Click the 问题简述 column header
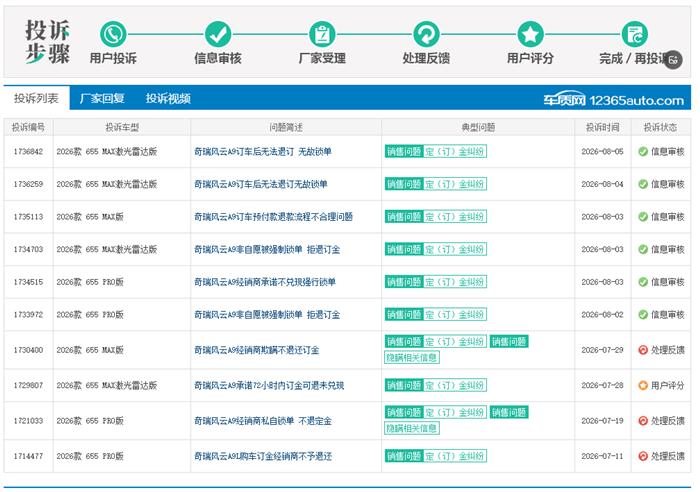This screenshot has width=700, height=492. (x=286, y=127)
